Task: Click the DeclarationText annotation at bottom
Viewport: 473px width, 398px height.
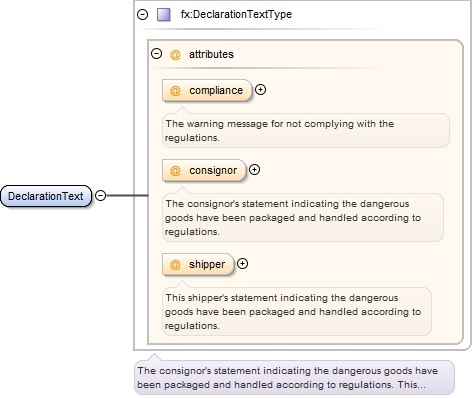Action: coord(294,377)
